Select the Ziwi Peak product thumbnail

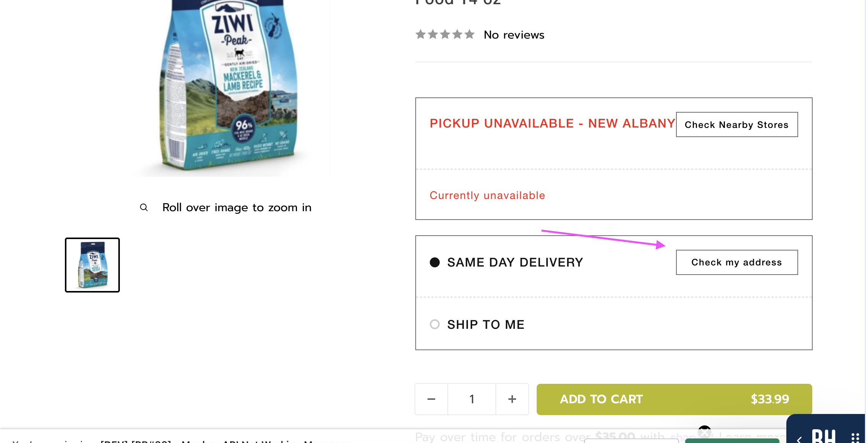point(92,265)
